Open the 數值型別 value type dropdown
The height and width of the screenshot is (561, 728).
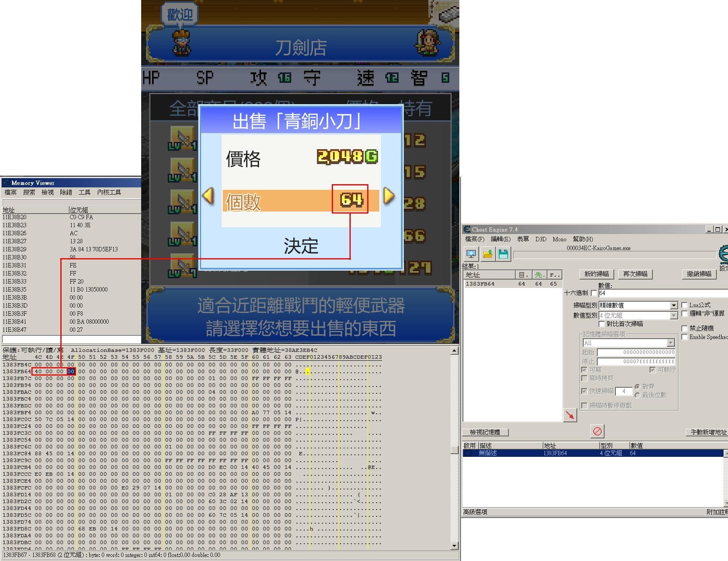pyautogui.click(x=674, y=316)
